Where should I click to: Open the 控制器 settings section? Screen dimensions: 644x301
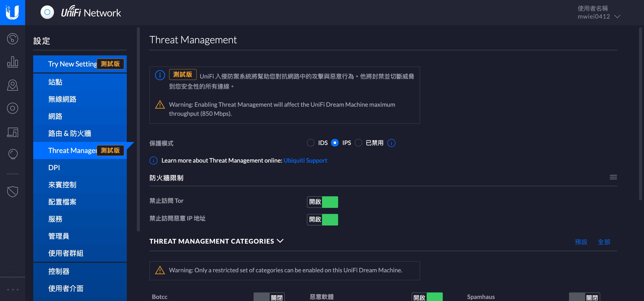click(80, 271)
